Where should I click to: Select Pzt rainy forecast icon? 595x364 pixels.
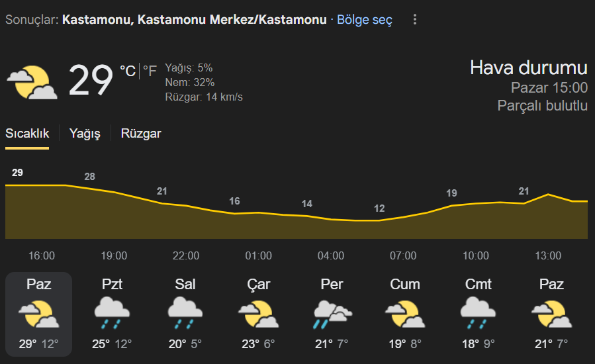pos(112,313)
